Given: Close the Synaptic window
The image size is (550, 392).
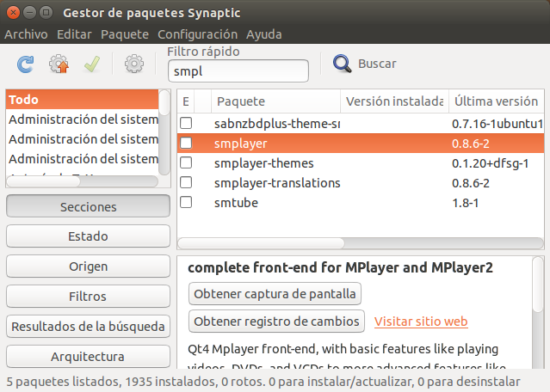Looking at the screenshot, I should point(13,13).
